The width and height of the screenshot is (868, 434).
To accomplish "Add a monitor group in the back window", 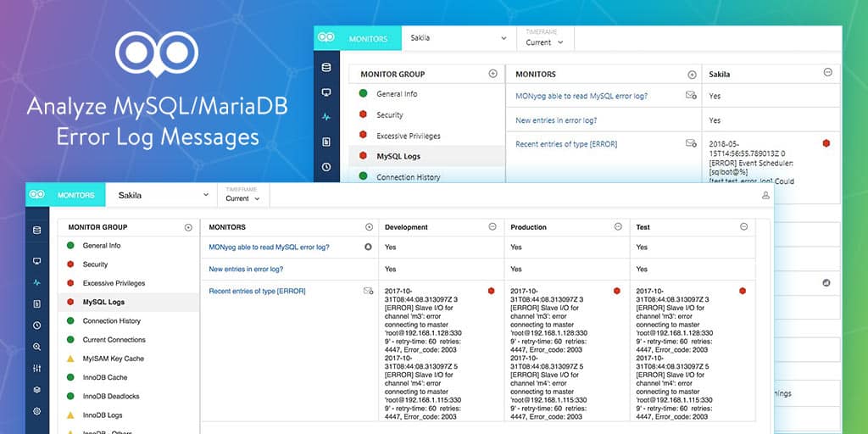I will (492, 74).
